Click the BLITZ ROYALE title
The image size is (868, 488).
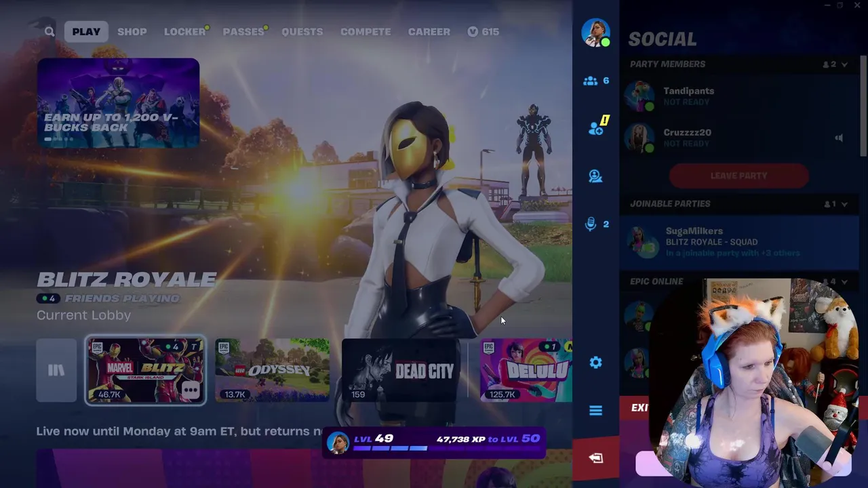[x=127, y=279]
